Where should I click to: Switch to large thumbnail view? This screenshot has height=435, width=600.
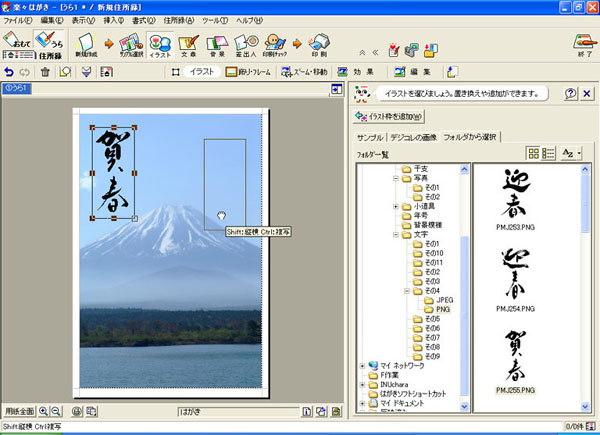tap(534, 153)
